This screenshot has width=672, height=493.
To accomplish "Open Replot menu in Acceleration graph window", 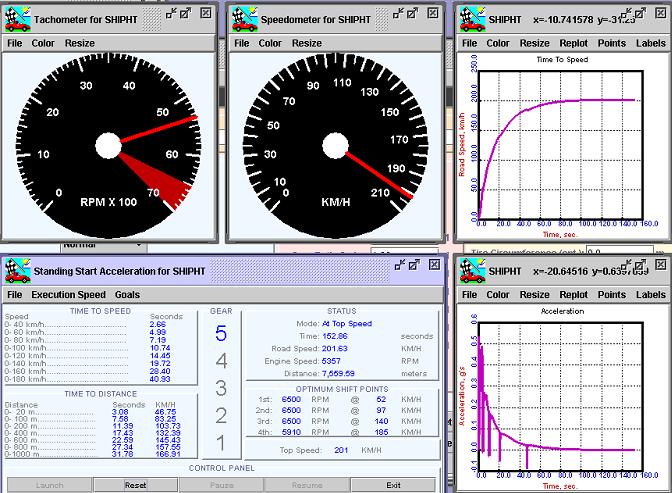I will [573, 295].
